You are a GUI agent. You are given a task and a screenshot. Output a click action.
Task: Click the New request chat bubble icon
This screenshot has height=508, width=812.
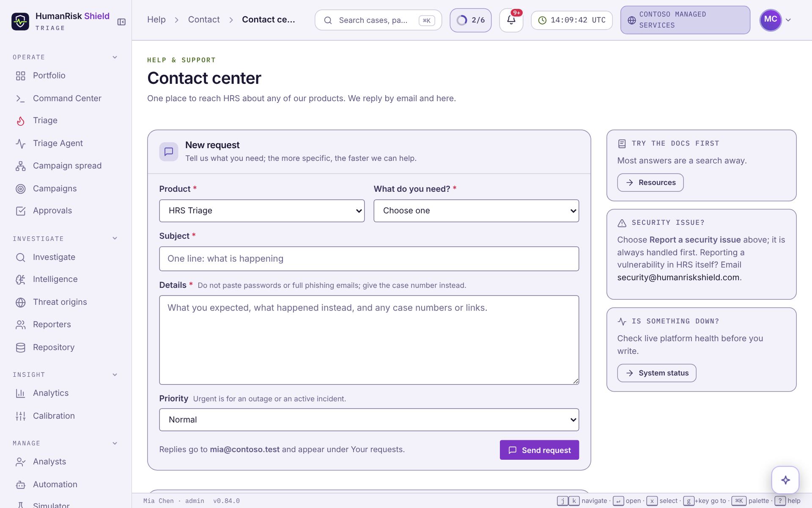pyautogui.click(x=168, y=152)
